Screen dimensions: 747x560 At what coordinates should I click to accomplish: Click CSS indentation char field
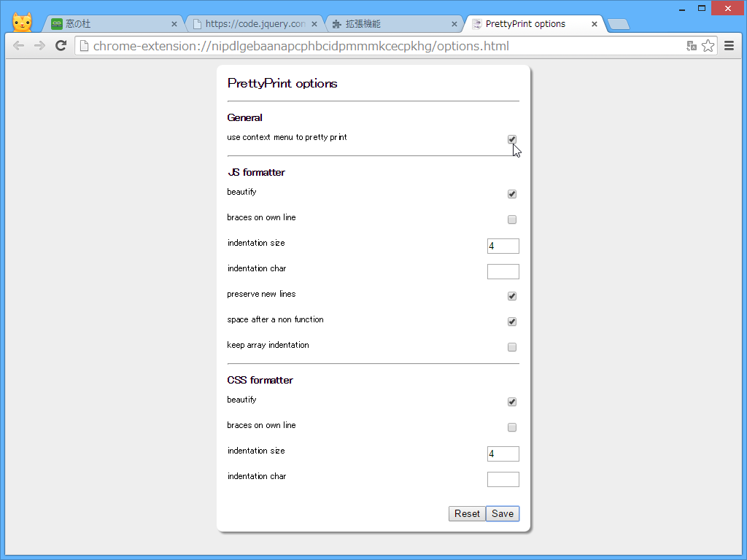[503, 480]
